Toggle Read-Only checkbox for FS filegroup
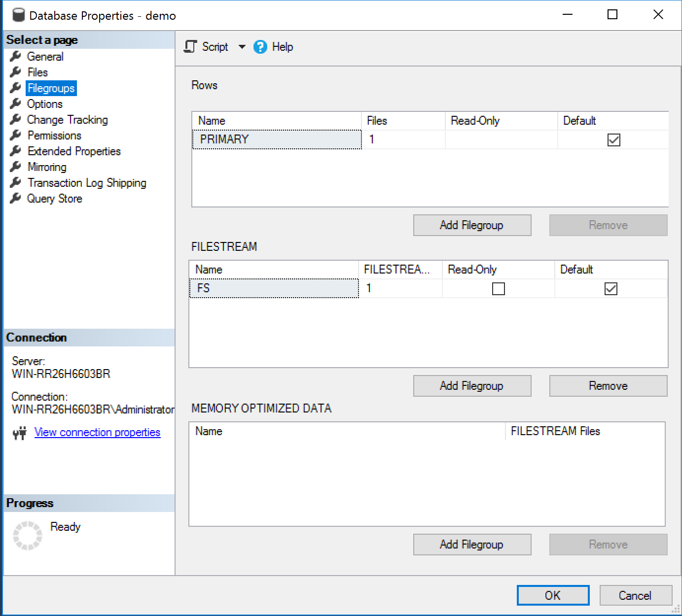The height and width of the screenshot is (616, 682). pos(499,289)
